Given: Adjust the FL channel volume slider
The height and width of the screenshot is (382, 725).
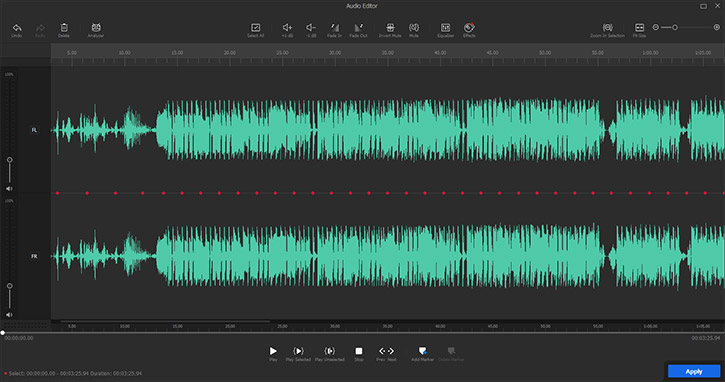Looking at the screenshot, I should click(9, 160).
